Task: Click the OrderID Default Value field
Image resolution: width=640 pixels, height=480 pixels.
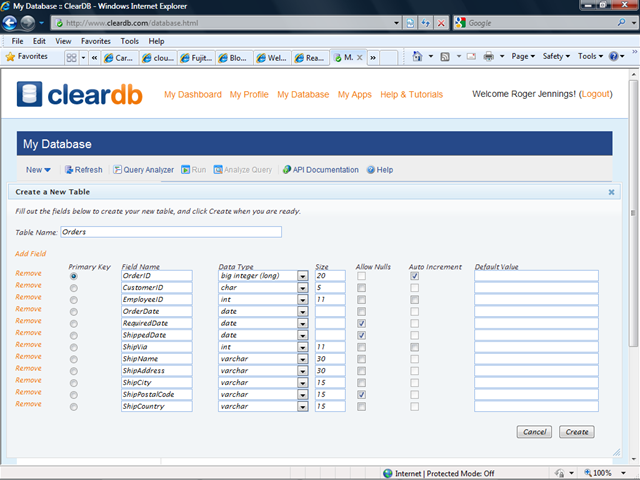Action: coord(536,276)
